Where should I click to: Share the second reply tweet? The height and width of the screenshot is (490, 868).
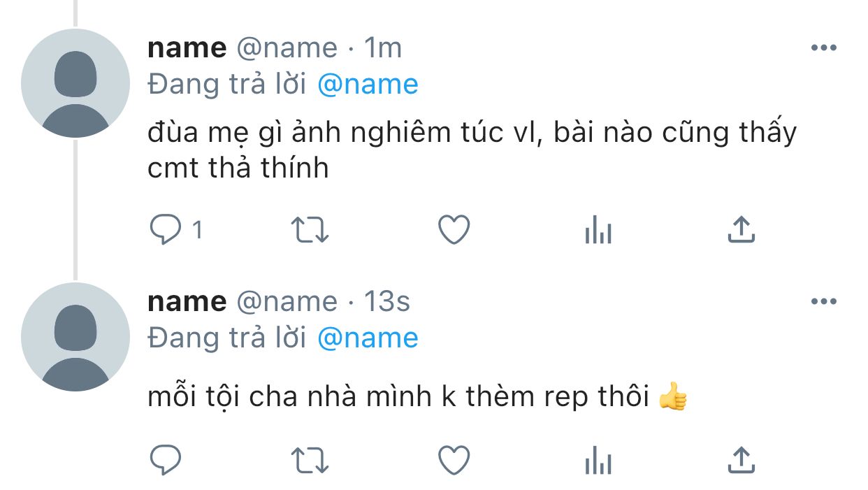coord(741,461)
